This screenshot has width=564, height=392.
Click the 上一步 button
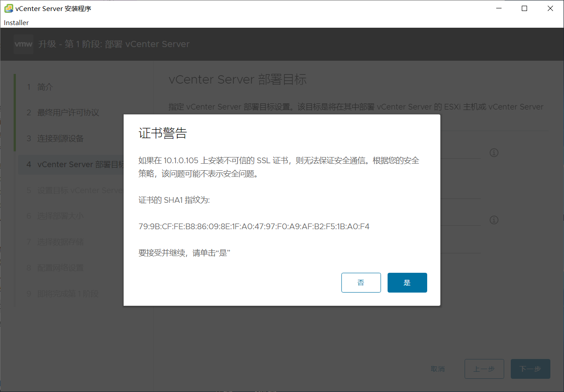[484, 369]
